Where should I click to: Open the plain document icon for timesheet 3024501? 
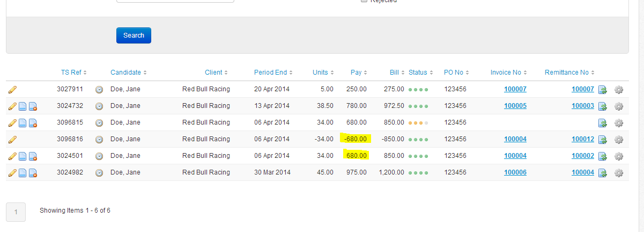23,156
